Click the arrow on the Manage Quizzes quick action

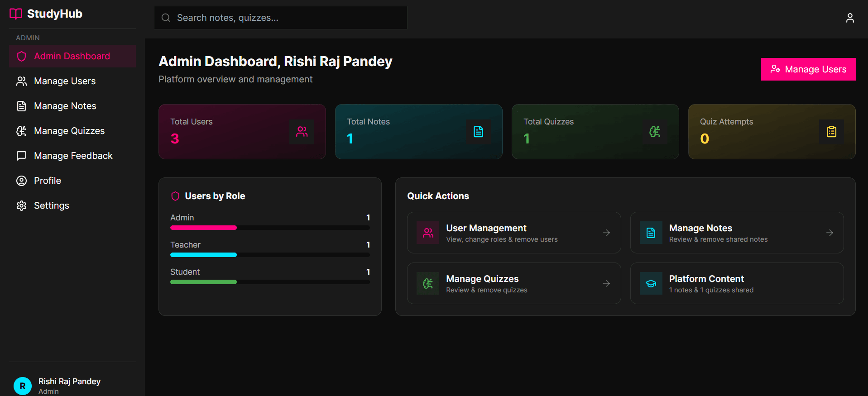(607, 283)
